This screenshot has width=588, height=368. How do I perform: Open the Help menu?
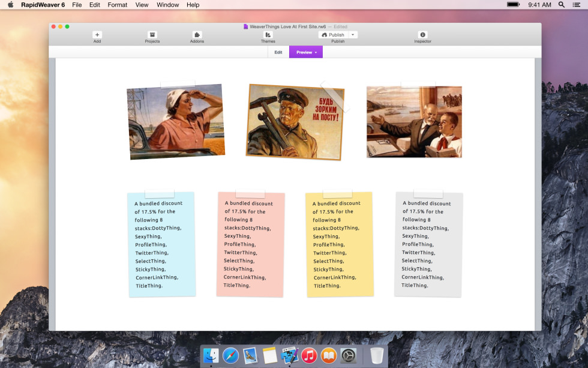[x=193, y=5]
